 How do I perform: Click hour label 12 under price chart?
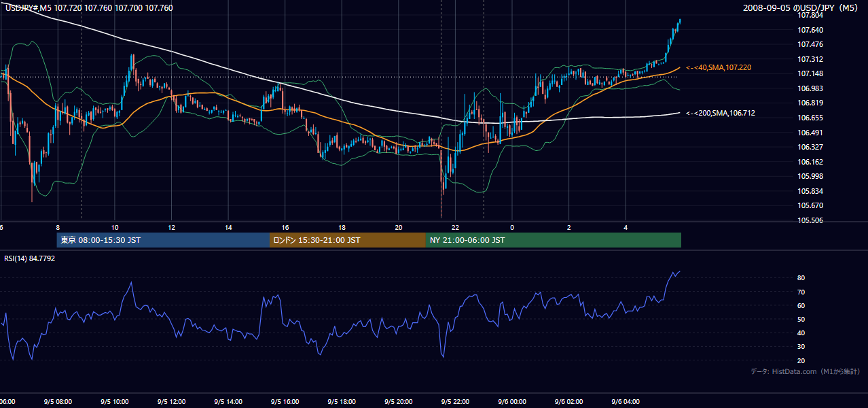[172, 227]
